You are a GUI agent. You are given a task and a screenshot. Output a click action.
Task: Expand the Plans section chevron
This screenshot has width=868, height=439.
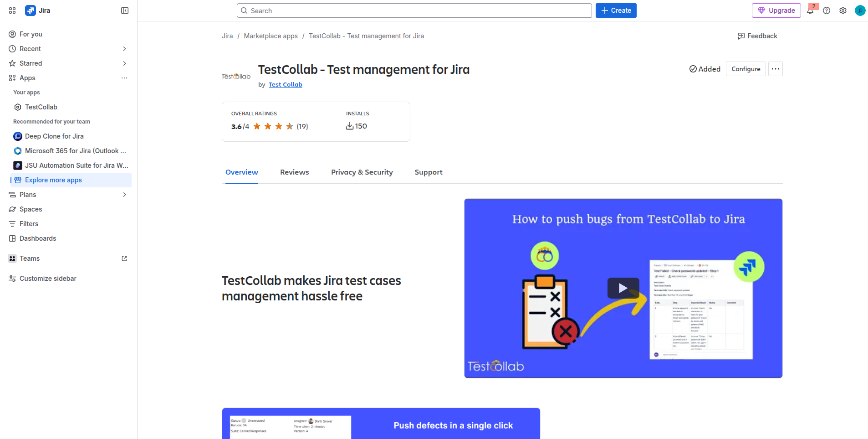coord(124,195)
